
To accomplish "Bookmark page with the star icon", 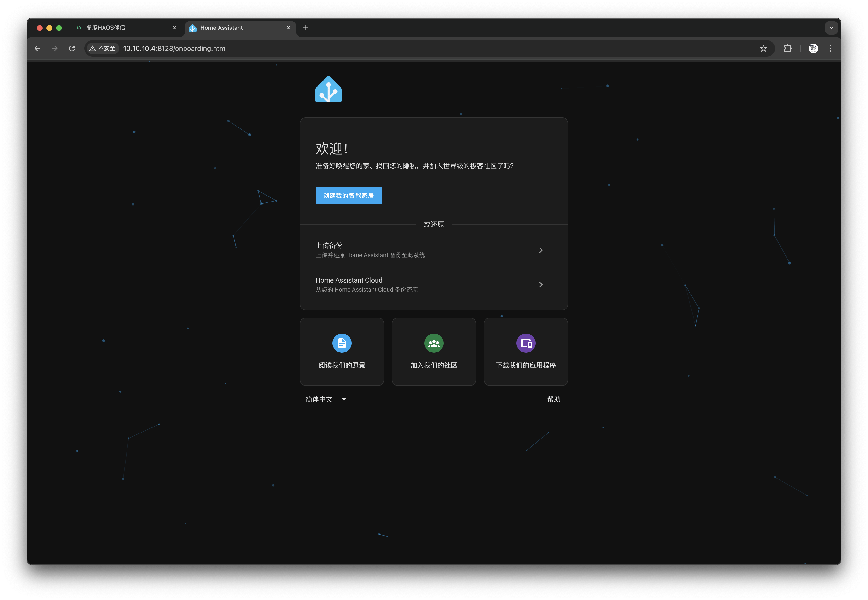I will tap(763, 48).
